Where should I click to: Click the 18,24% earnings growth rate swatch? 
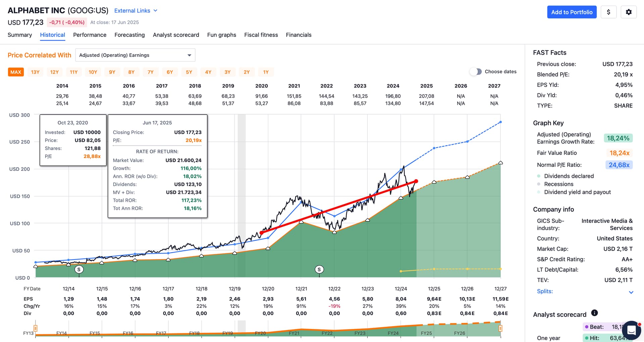(x=618, y=138)
